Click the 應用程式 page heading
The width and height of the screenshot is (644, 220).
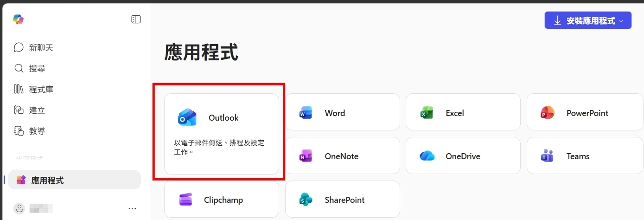click(x=201, y=52)
